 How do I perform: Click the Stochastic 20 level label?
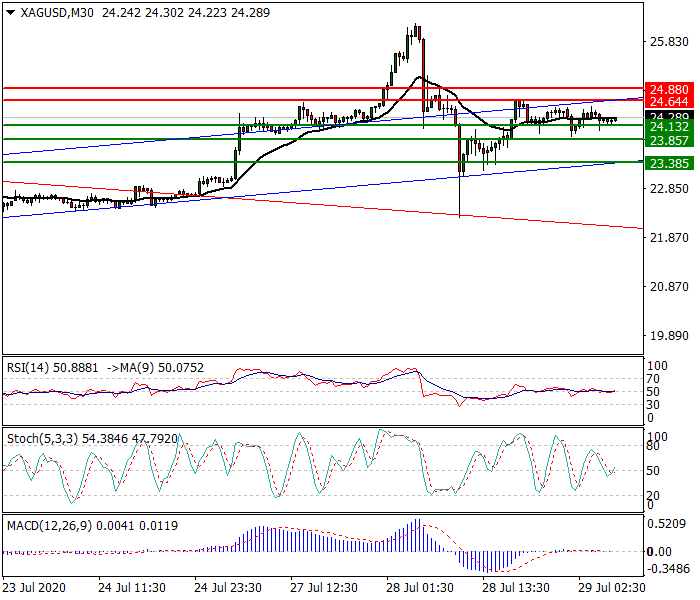point(653,495)
